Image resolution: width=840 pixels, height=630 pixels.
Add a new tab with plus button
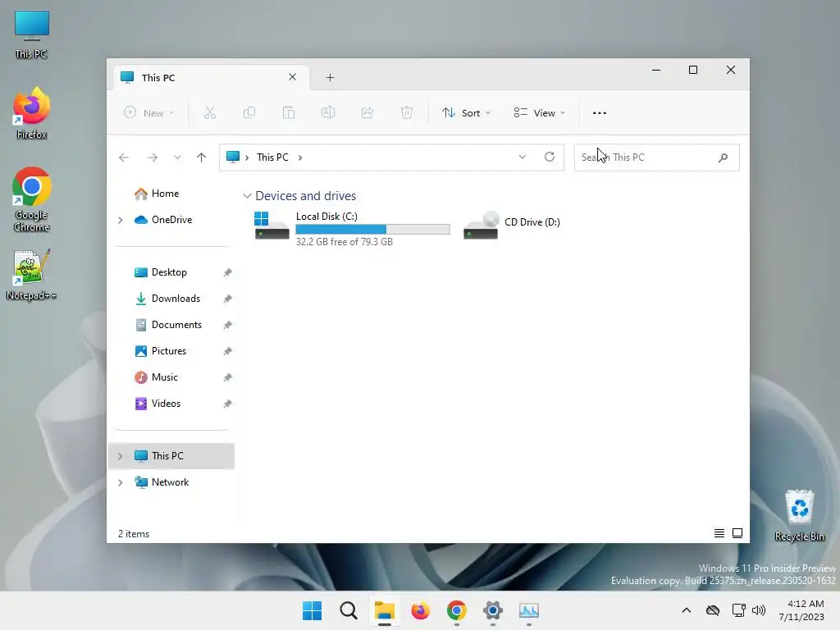[330, 78]
